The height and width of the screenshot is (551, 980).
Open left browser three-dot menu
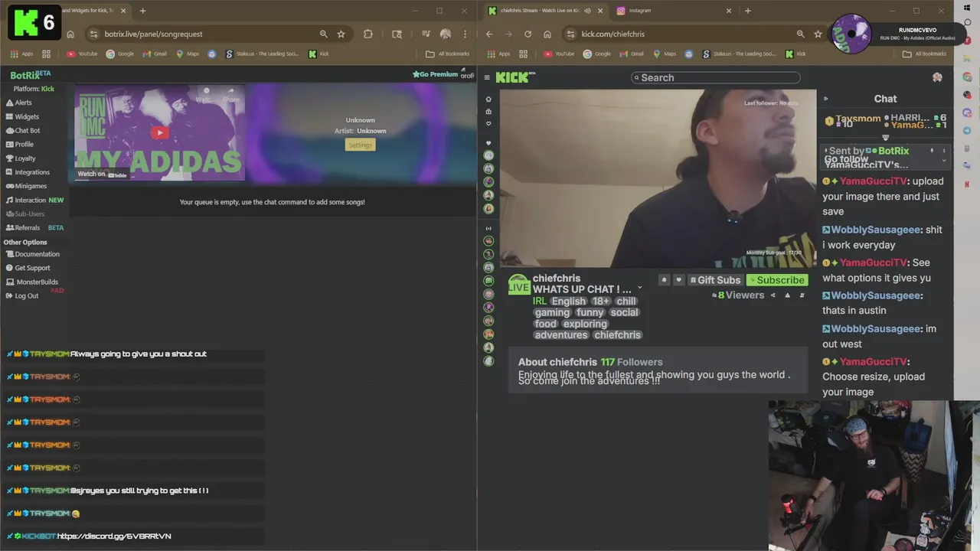pyautogui.click(x=465, y=34)
